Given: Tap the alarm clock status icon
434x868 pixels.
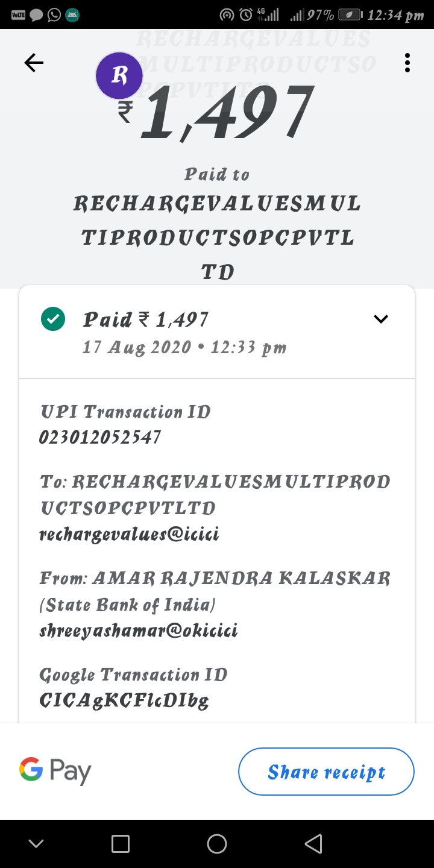Looking at the screenshot, I should tap(245, 14).
